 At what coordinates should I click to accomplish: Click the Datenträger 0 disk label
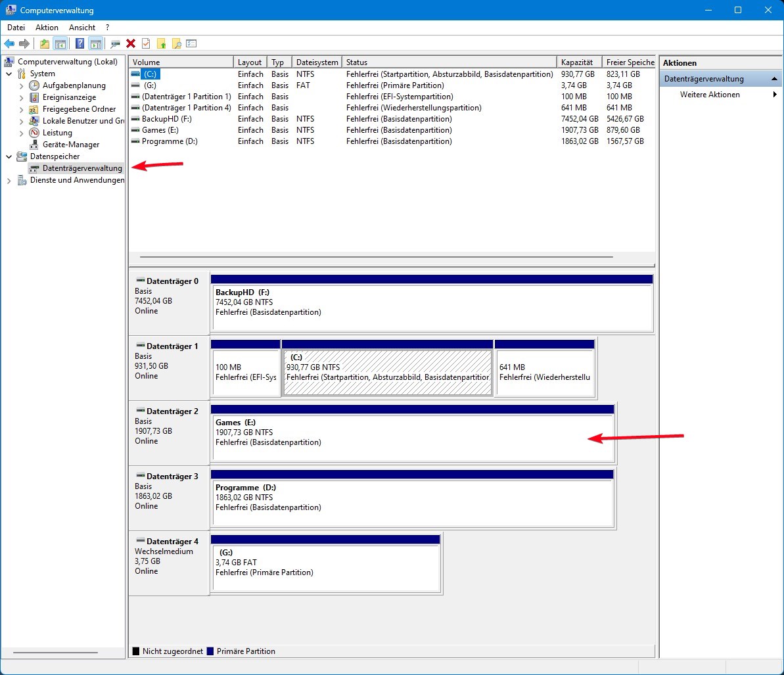[168, 304]
